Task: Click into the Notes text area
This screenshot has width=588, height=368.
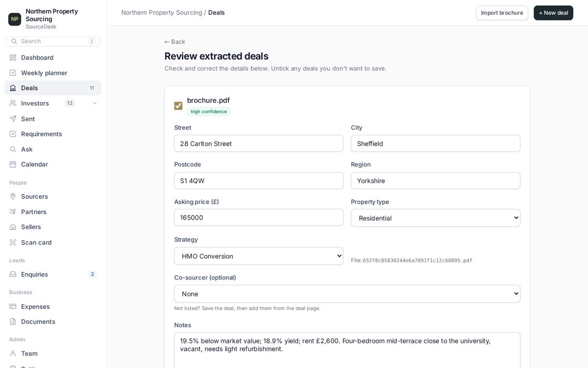Action: pos(347,350)
